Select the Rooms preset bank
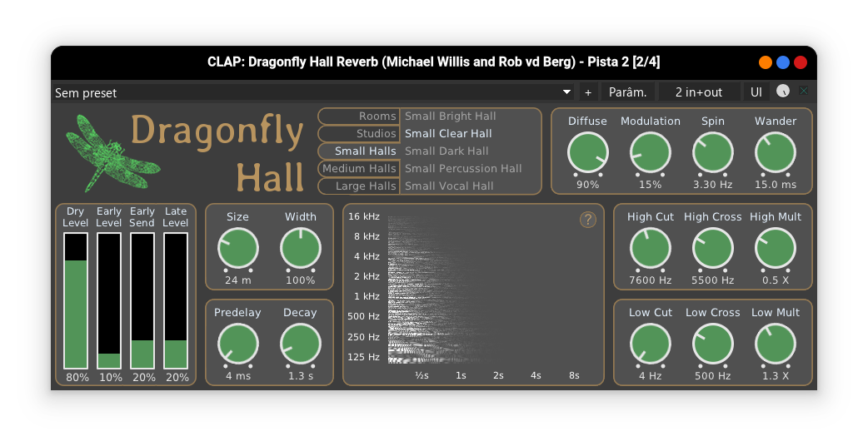Image resolution: width=868 pixels, height=446 pixels. click(359, 116)
